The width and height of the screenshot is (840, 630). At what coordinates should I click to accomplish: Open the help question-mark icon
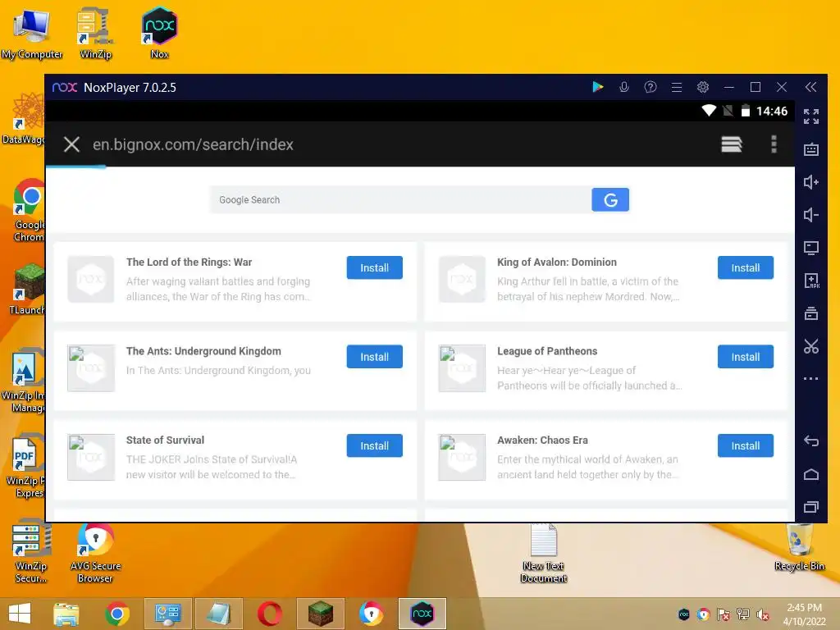click(651, 87)
